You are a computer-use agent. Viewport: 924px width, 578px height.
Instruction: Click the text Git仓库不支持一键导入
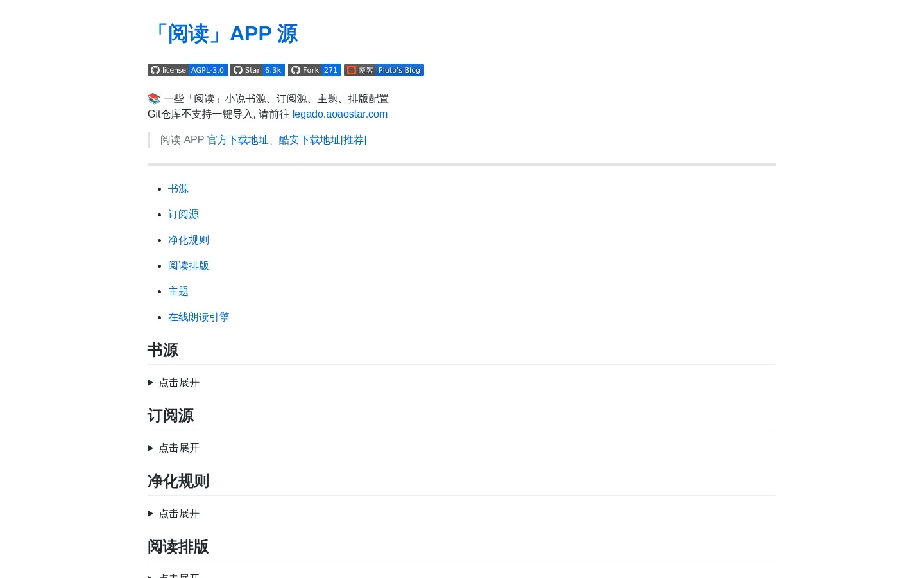(x=201, y=114)
